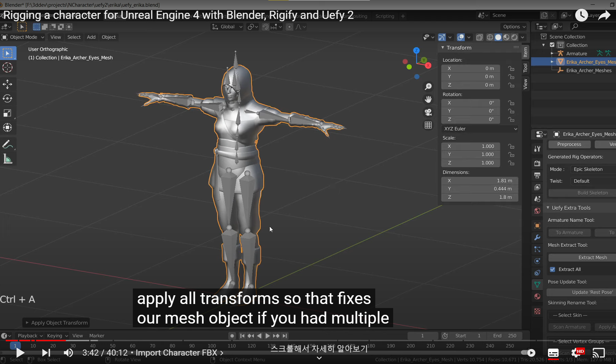Open viewport Options dropdown
616x364 pixels.
point(514,27)
